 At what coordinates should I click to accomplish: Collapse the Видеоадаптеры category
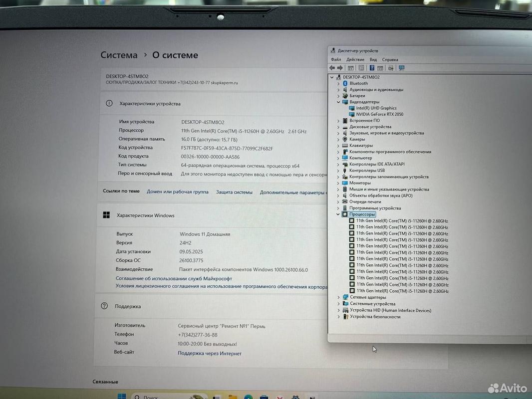pos(338,102)
